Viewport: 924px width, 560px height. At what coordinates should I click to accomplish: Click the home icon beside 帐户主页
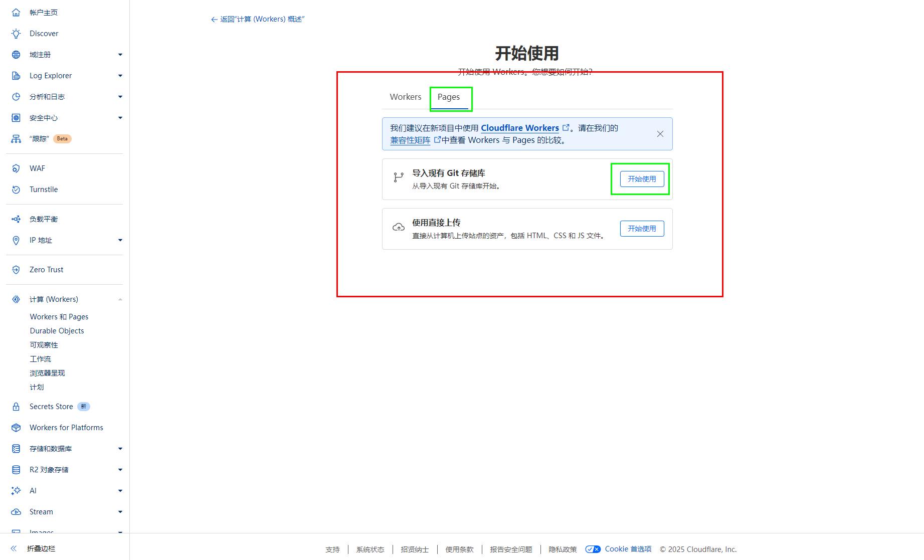(16, 13)
